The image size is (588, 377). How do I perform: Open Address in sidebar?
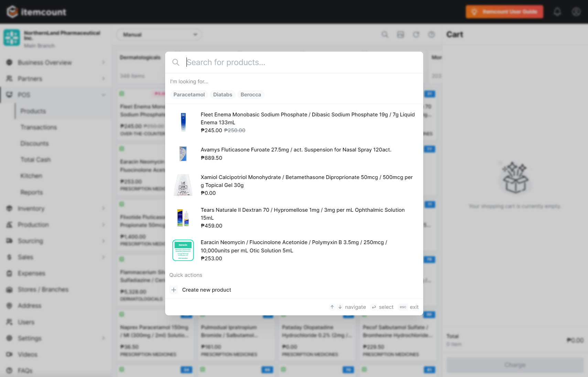coord(56,306)
